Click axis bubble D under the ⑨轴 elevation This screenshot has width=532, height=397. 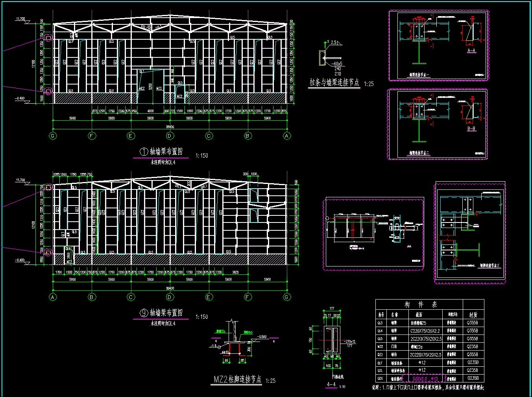170,297
